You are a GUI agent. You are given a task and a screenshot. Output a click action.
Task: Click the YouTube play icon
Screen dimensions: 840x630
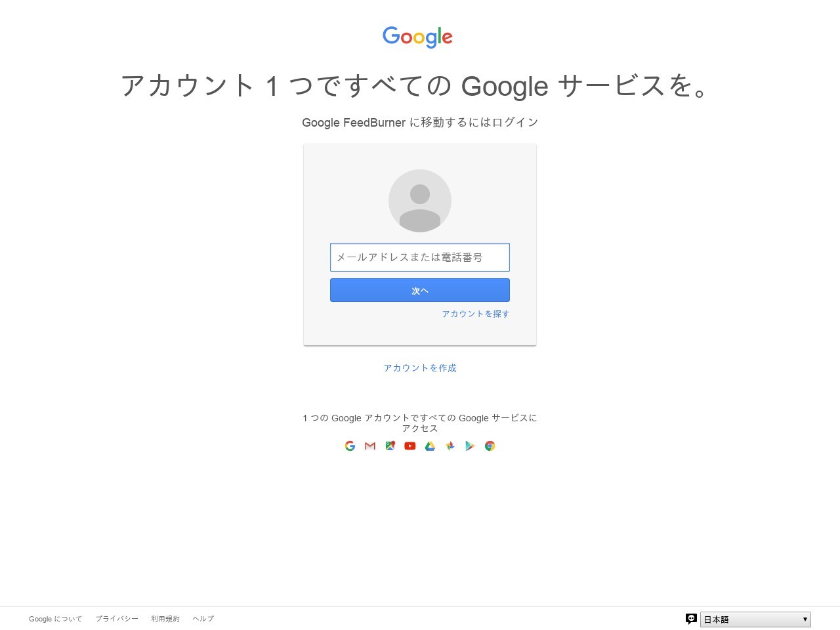pyautogui.click(x=410, y=446)
